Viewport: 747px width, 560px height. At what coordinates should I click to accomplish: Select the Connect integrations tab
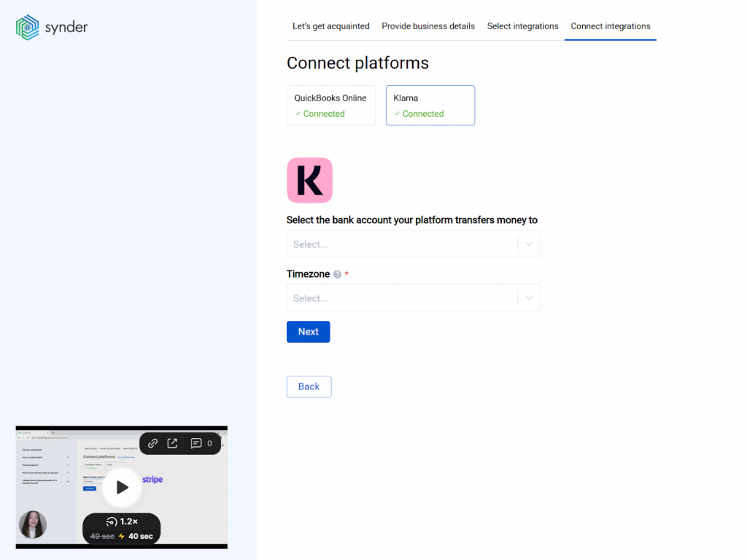tap(611, 26)
